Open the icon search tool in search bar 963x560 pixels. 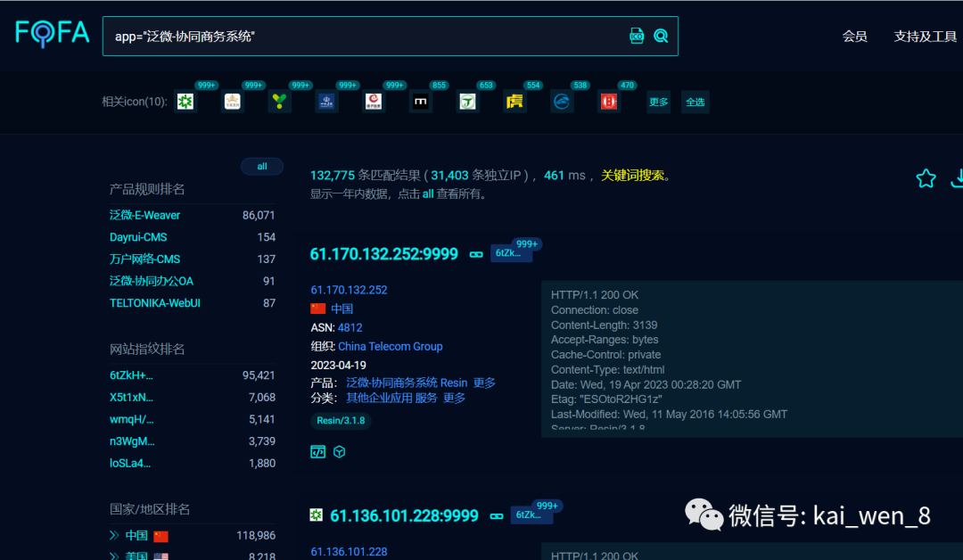[637, 37]
